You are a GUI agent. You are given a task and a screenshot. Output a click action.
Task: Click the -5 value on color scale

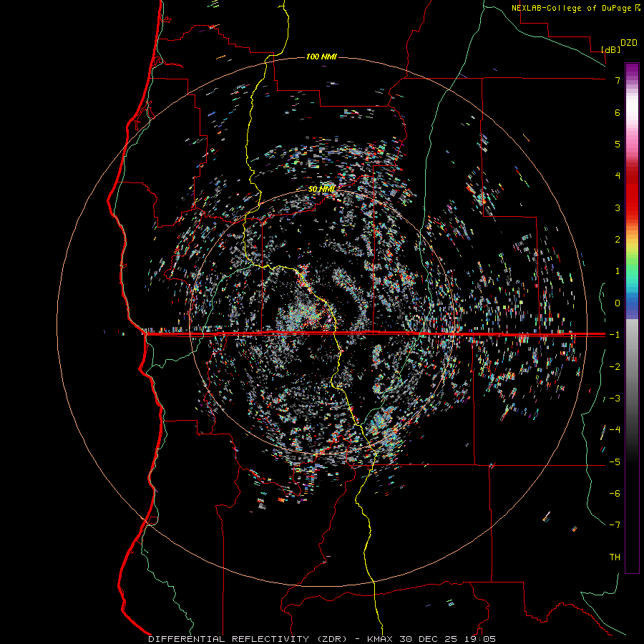point(615,462)
